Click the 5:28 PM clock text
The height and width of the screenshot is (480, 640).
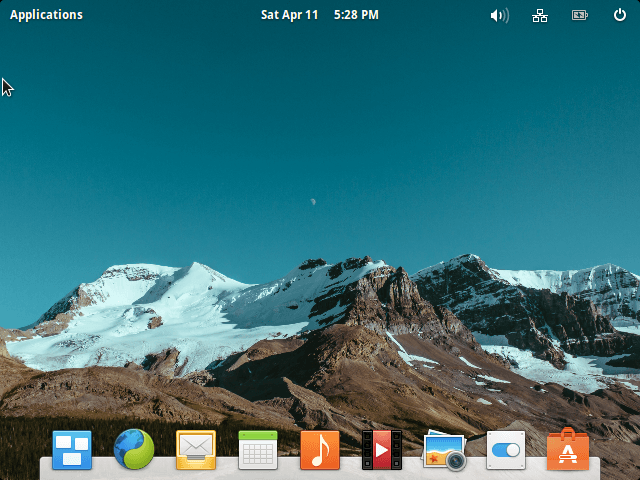356,15
